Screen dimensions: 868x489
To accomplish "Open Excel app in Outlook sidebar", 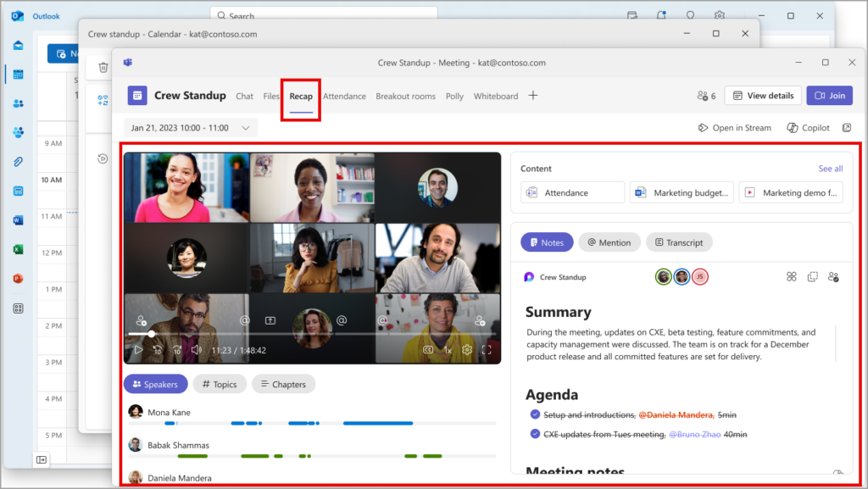I will click(x=19, y=249).
